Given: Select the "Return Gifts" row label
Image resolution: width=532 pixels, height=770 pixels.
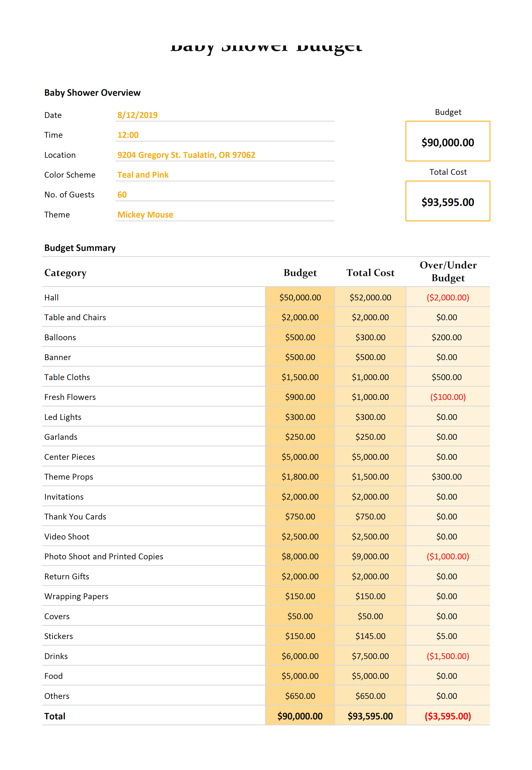Looking at the screenshot, I should [67, 577].
